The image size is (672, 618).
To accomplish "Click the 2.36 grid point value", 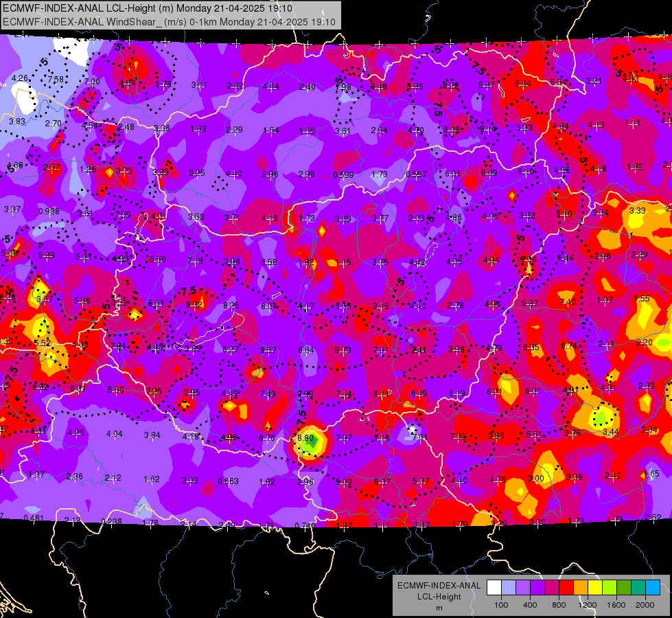I will click(75, 477).
